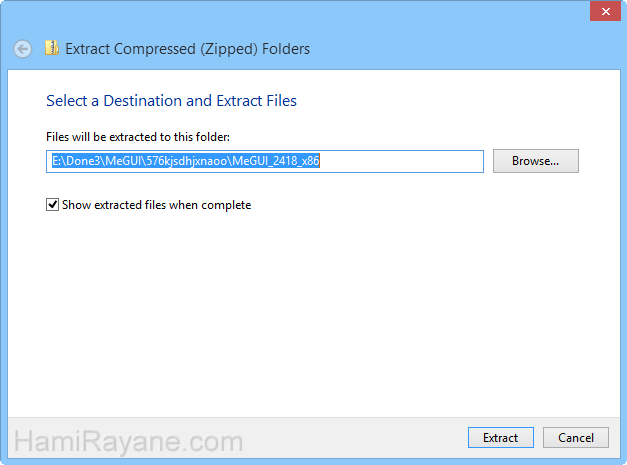Click the "576kjsdhjxnaoo" segment of the path
627x465 pixels.
(x=187, y=161)
